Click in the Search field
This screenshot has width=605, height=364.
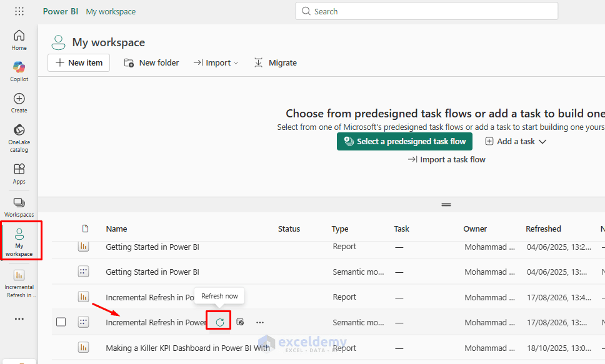427,11
